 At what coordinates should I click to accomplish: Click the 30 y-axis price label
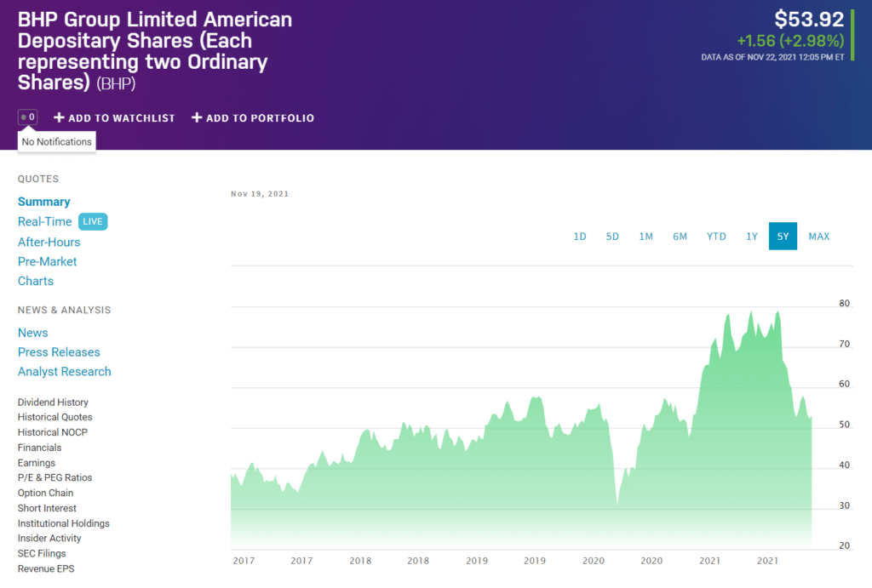(x=844, y=505)
